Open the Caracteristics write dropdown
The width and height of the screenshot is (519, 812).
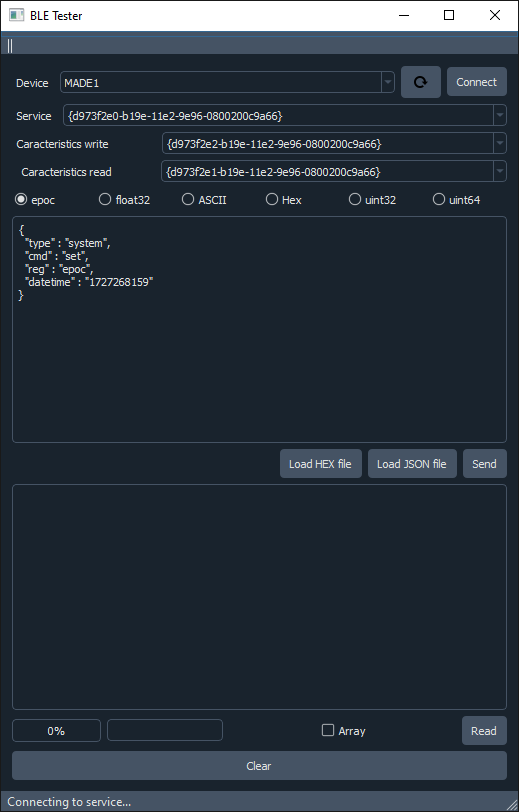pos(334,143)
